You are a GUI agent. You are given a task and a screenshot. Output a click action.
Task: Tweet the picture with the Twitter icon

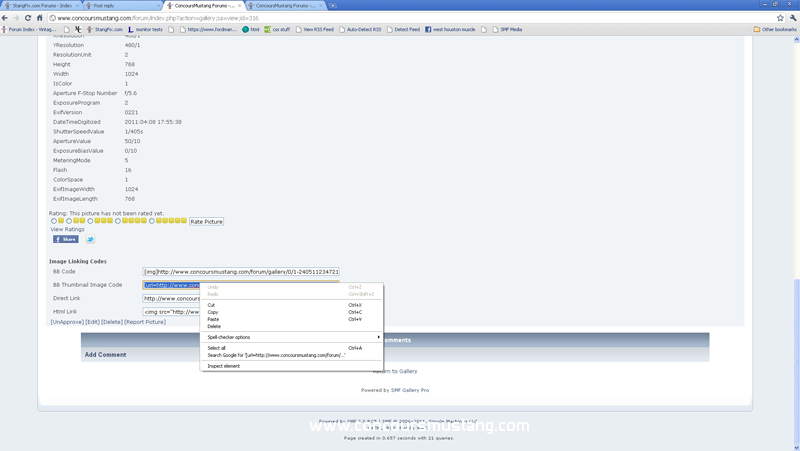point(90,239)
